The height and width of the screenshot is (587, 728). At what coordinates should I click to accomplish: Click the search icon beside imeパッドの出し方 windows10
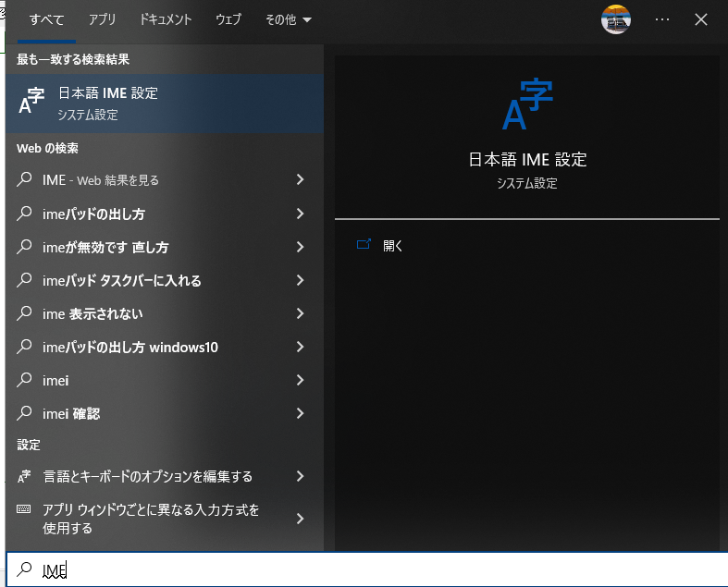(24, 347)
